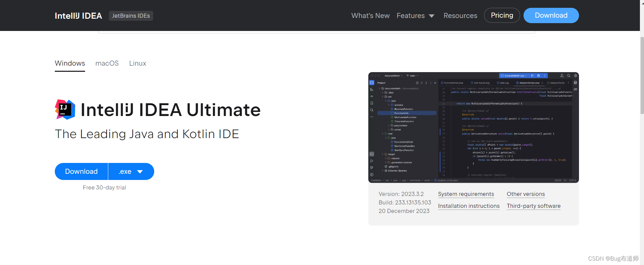Click Project tool window icon in IDE preview
This screenshot has height=265, width=644.
coord(372,83)
